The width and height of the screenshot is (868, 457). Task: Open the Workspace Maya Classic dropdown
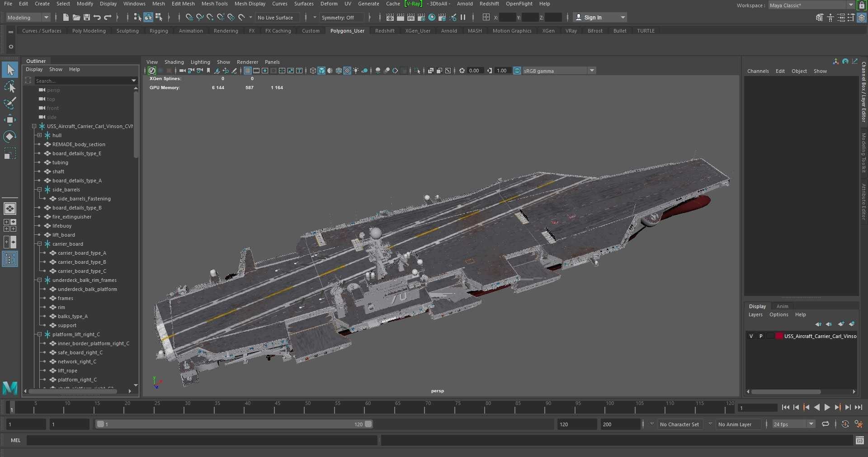click(x=811, y=5)
